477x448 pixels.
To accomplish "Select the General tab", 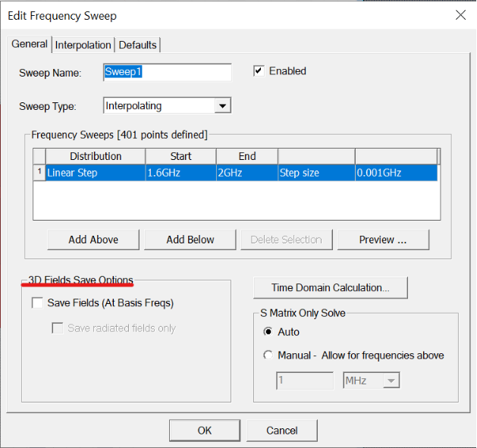I will 30,45.
